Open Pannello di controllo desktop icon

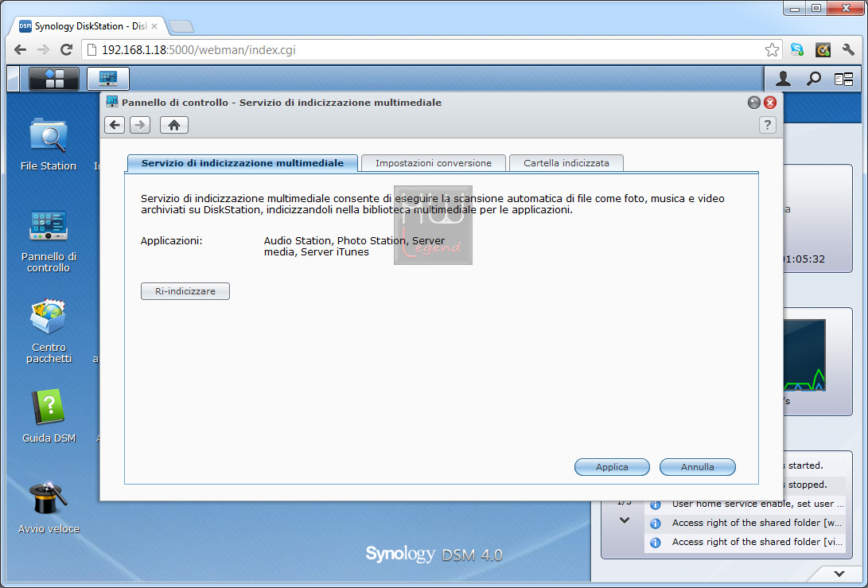(49, 241)
